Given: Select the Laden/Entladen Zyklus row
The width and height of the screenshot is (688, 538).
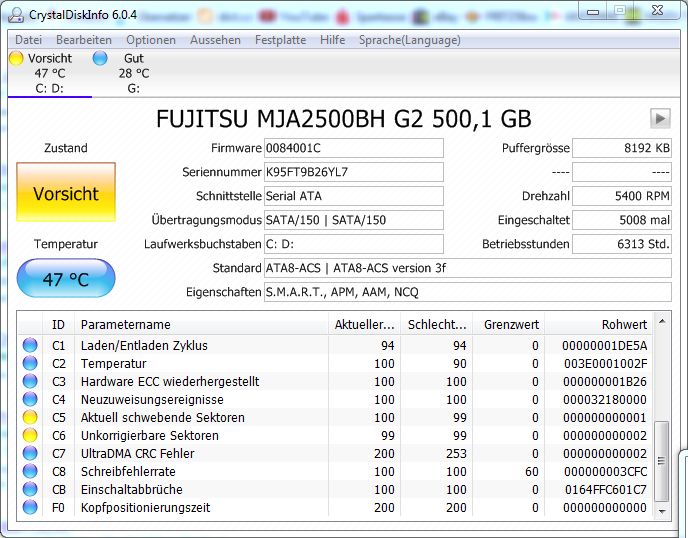Looking at the screenshot, I should coord(335,345).
